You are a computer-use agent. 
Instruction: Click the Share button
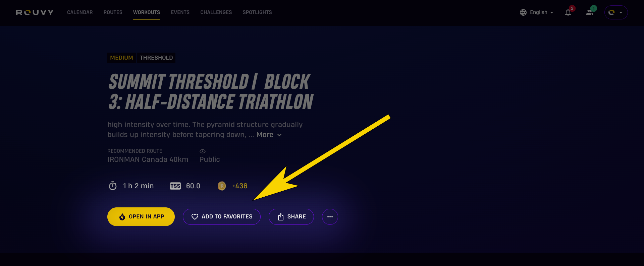point(291,217)
